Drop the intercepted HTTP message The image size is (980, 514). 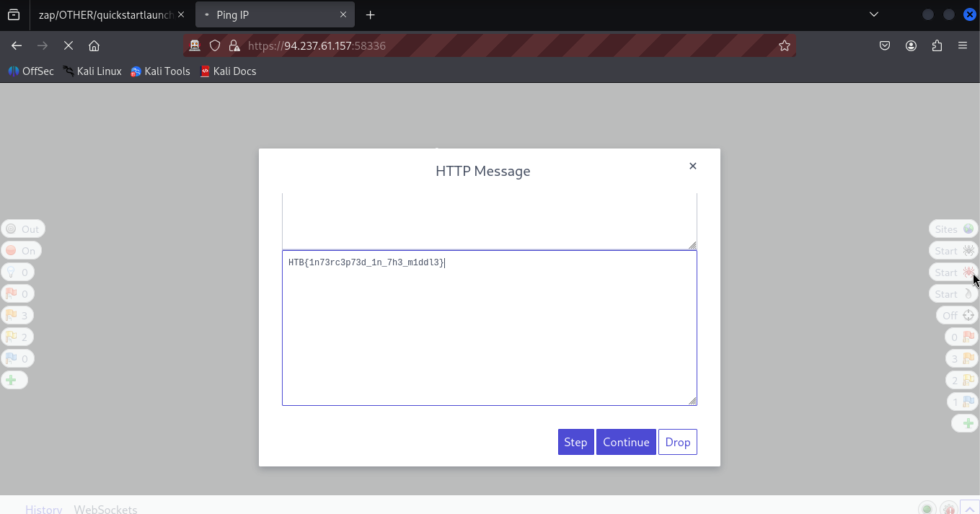tap(677, 442)
